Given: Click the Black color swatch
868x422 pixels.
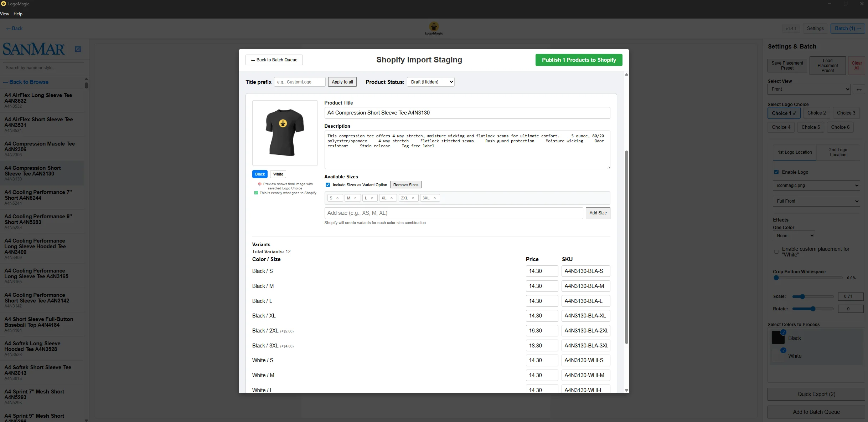Looking at the screenshot, I should coord(778,337).
